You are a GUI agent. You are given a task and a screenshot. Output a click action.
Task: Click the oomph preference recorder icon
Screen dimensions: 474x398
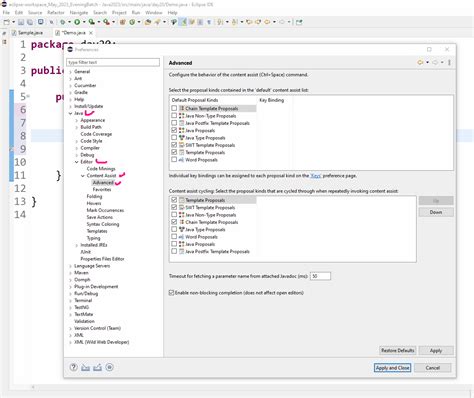(x=110, y=367)
